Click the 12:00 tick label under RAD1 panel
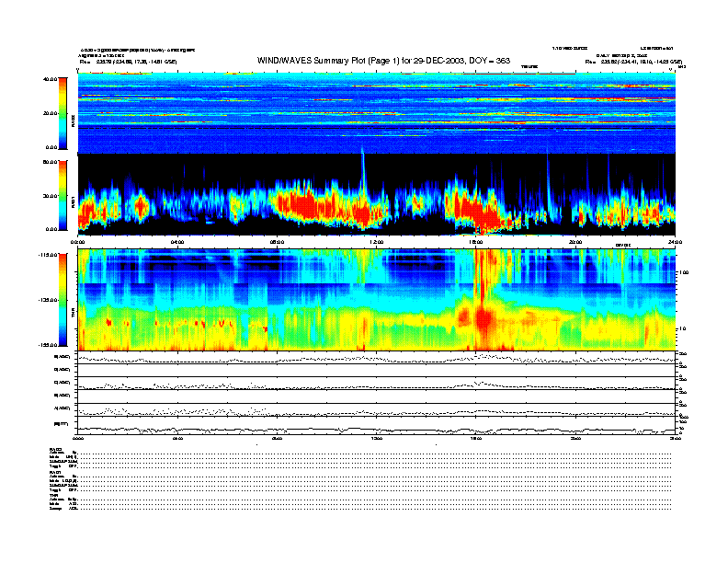The image size is (728, 563). coord(377,242)
